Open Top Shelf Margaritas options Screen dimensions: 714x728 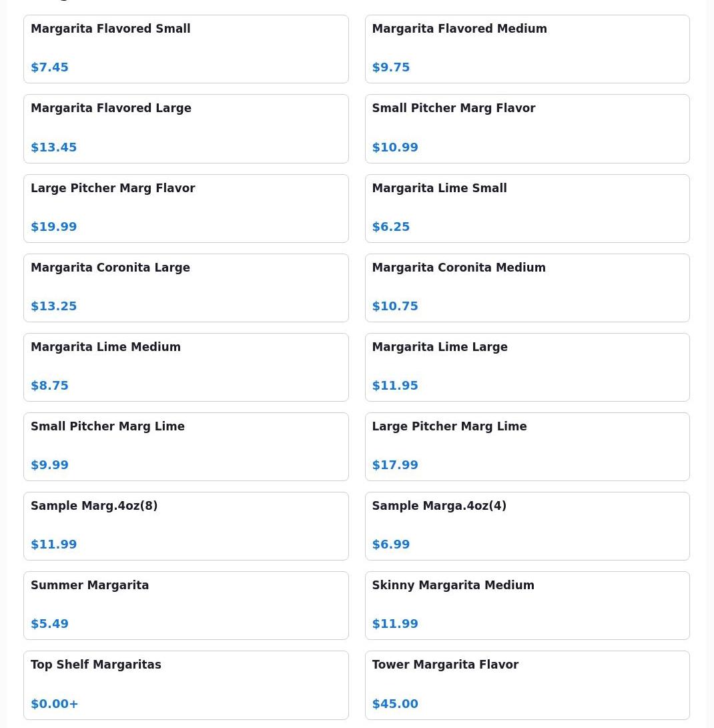(186, 685)
